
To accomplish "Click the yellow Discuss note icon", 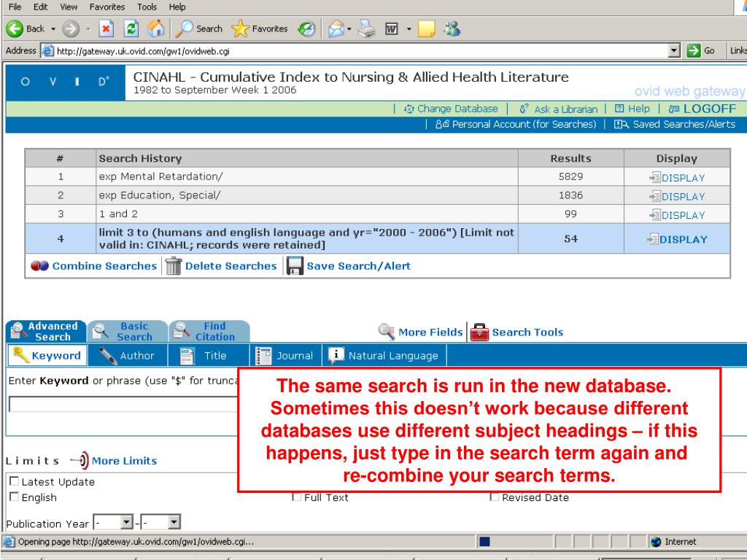I will pyautogui.click(x=426, y=29).
